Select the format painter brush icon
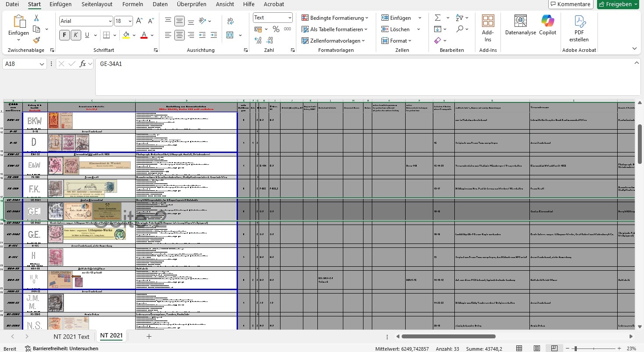 [36, 40]
